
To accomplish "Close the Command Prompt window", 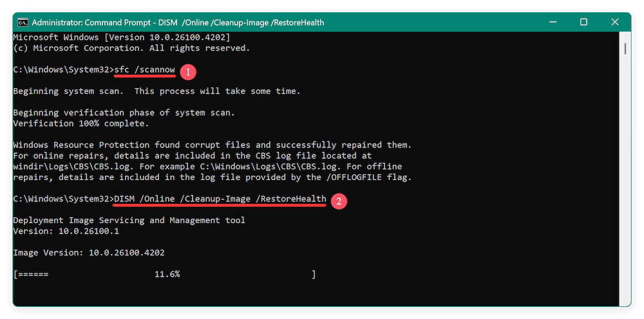I will click(x=615, y=23).
